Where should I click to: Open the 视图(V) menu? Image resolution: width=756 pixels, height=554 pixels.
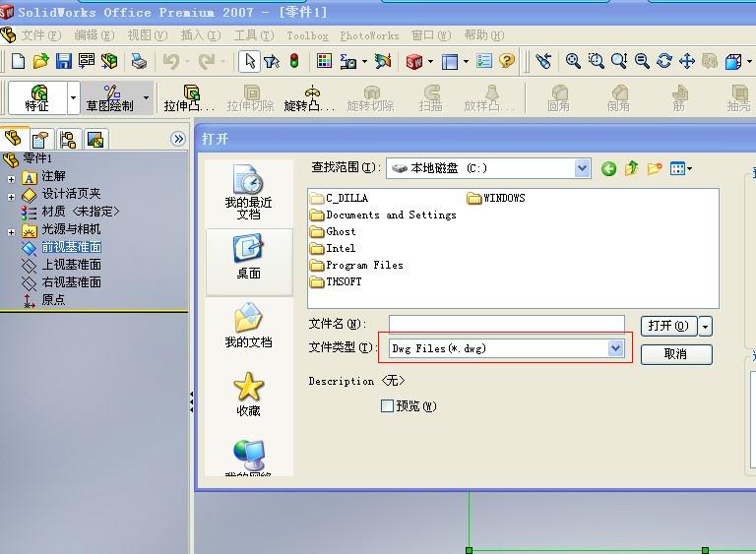tap(147, 35)
